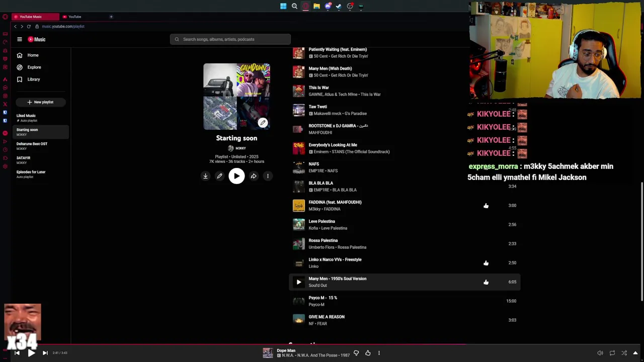Play the current song Dope Man
The width and height of the screenshot is (644, 362).
tap(31, 353)
